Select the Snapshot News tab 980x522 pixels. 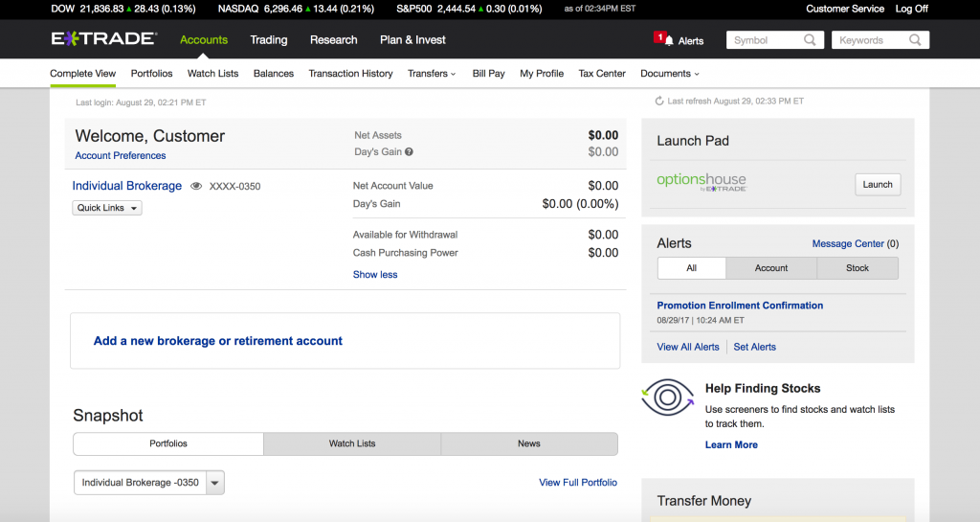tap(528, 443)
